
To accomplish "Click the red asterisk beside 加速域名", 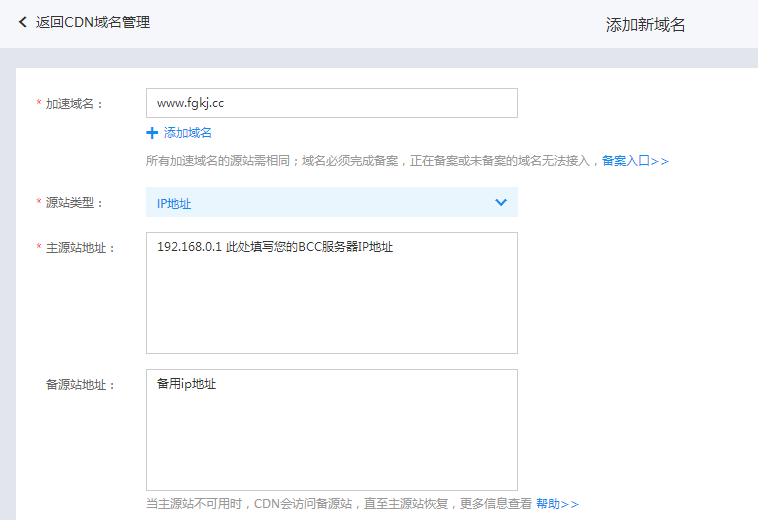I will (x=39, y=104).
